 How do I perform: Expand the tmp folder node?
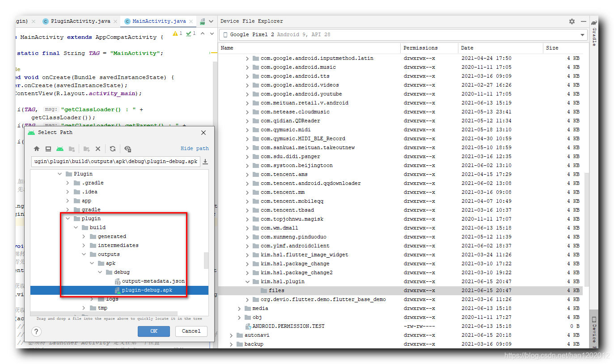tap(84, 308)
